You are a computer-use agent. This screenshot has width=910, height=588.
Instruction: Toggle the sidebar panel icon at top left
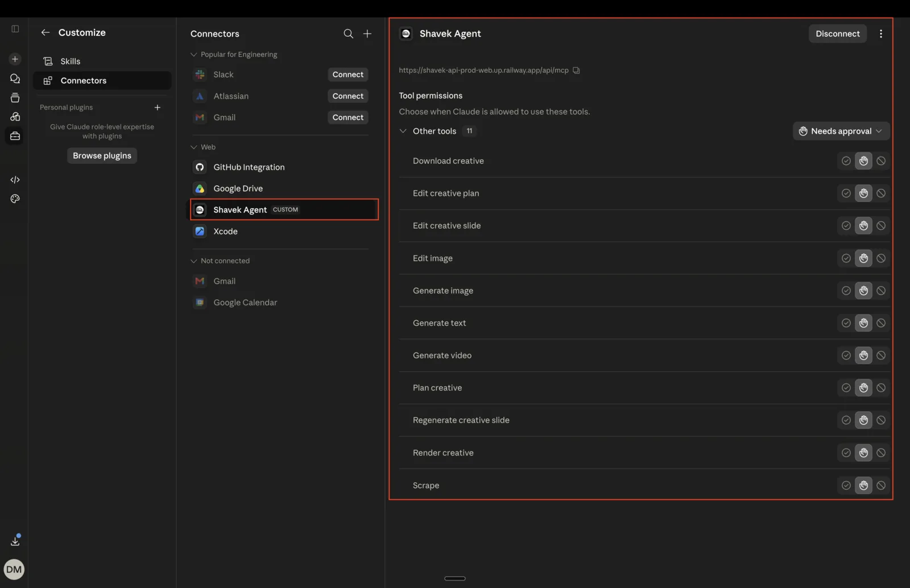pos(15,28)
